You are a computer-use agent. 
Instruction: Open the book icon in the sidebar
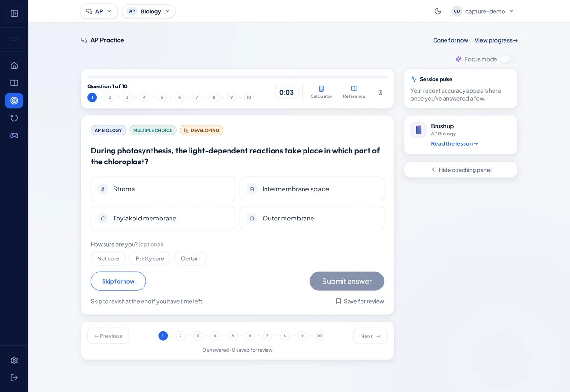[x=14, y=83]
